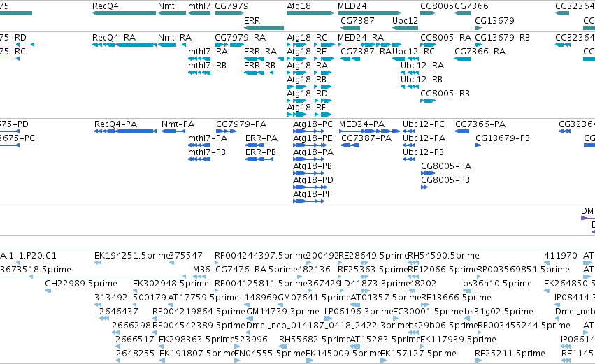This screenshot has height=364, width=595.
Task: Select the MED24 gene feature
Action: point(370,13)
